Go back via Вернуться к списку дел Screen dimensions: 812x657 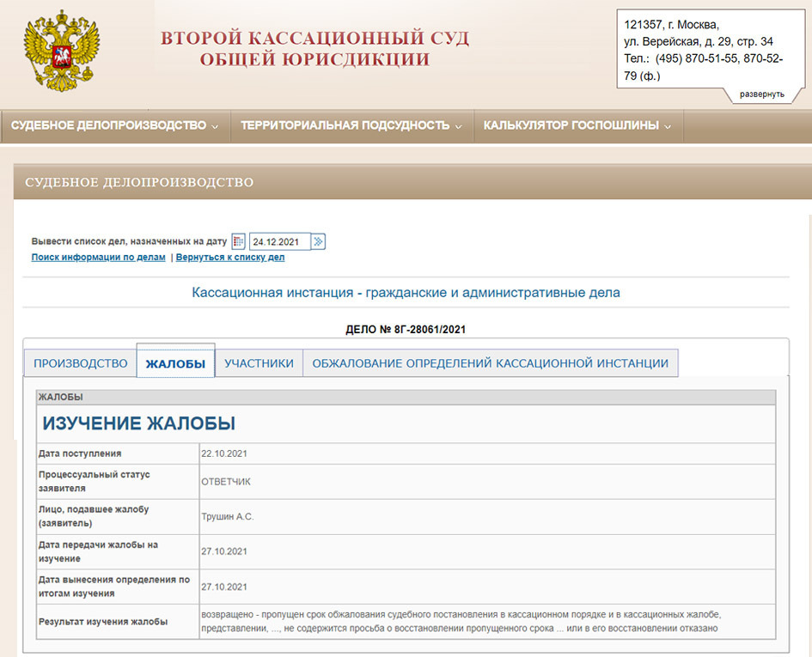click(x=230, y=258)
